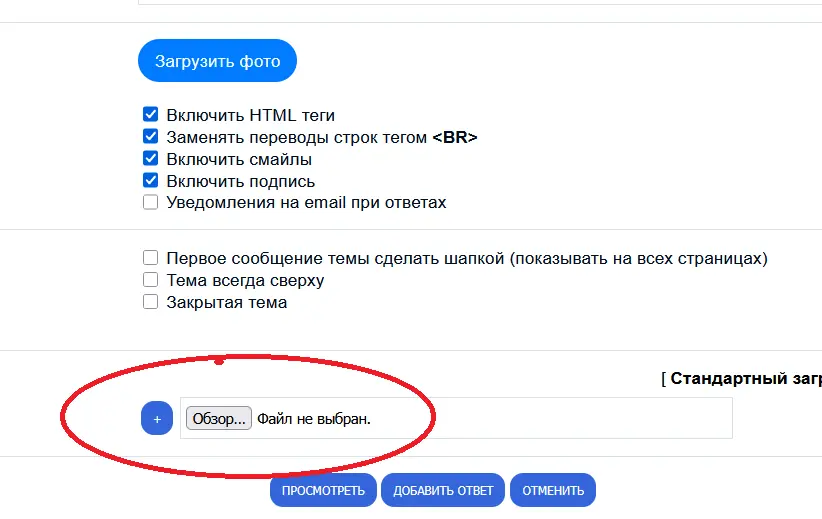Tick the Закрытая тема checkbox
The height and width of the screenshot is (519, 822).
[x=151, y=302]
